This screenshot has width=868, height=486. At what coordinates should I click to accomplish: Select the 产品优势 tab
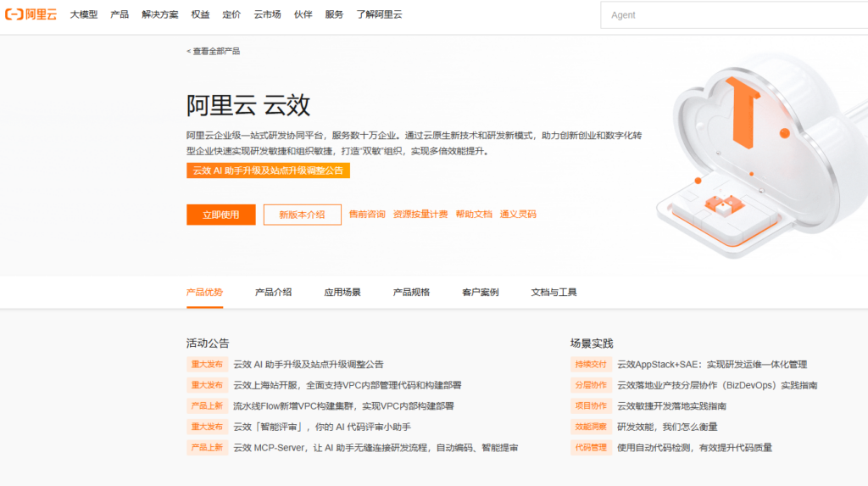pyautogui.click(x=204, y=292)
